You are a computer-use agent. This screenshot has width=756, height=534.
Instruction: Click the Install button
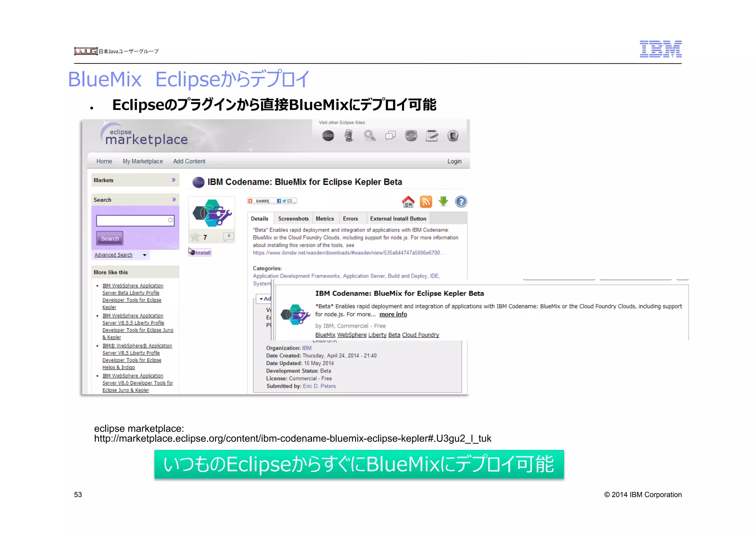pyautogui.click(x=200, y=252)
